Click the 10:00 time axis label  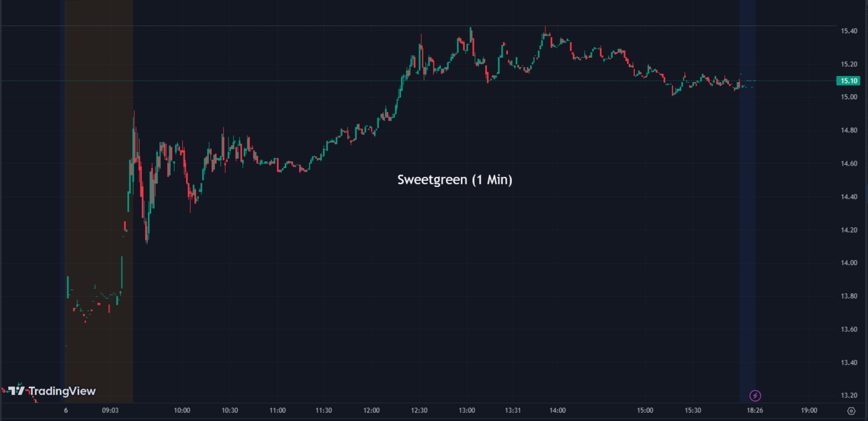point(182,410)
